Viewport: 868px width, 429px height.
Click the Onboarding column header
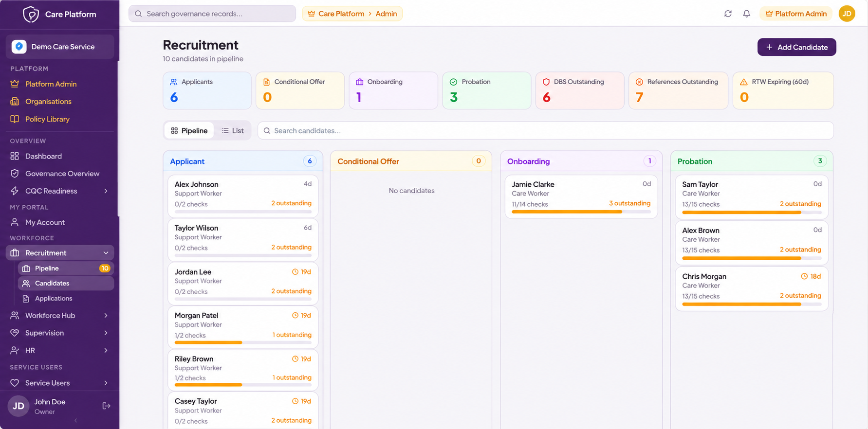pos(581,161)
